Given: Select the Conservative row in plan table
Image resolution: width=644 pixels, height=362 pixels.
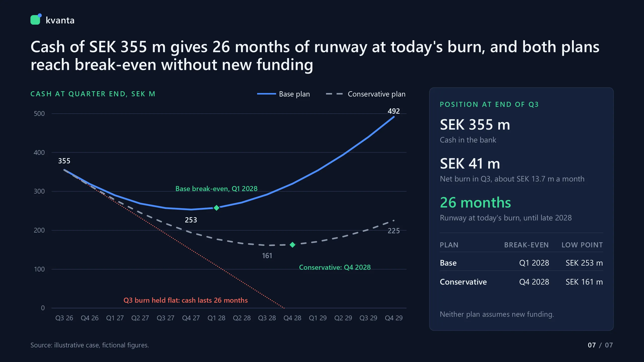Looking at the screenshot, I should [x=521, y=282].
